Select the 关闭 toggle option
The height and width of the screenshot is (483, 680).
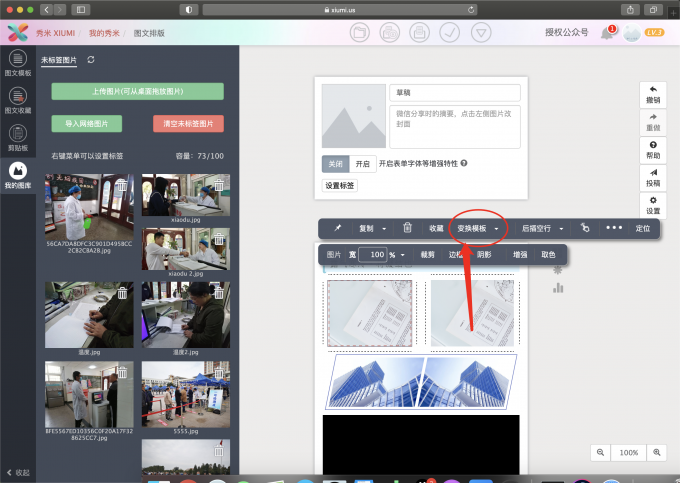click(335, 163)
